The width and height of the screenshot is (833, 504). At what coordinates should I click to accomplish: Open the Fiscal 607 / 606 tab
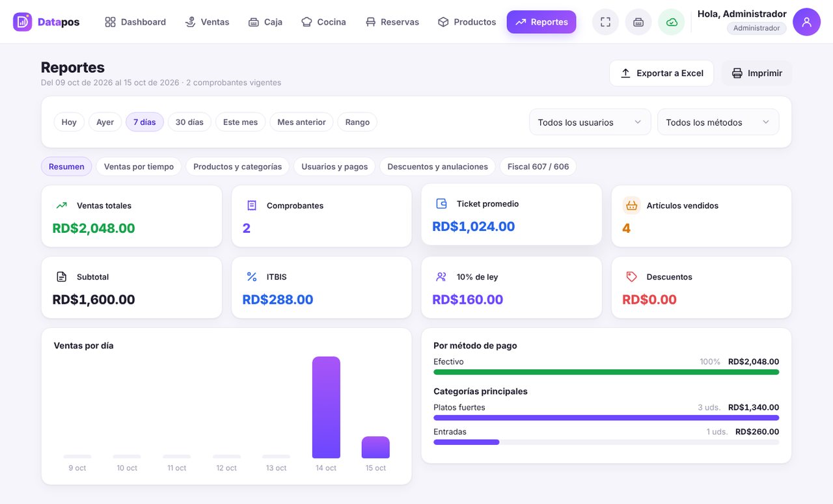[x=538, y=166]
